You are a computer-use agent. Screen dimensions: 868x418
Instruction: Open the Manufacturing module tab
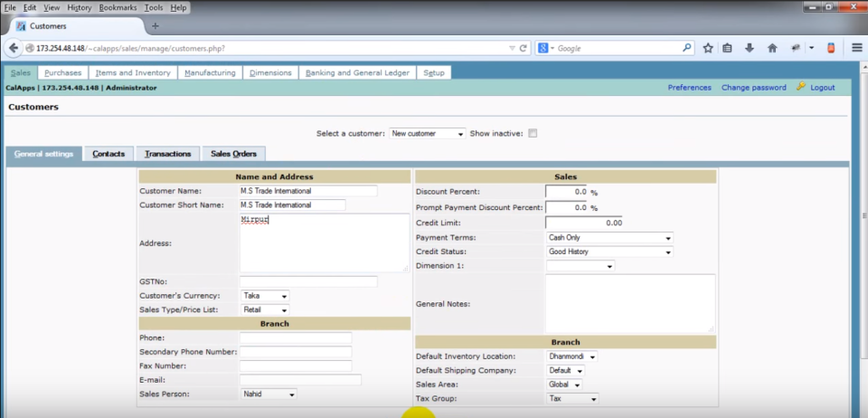pyautogui.click(x=211, y=72)
